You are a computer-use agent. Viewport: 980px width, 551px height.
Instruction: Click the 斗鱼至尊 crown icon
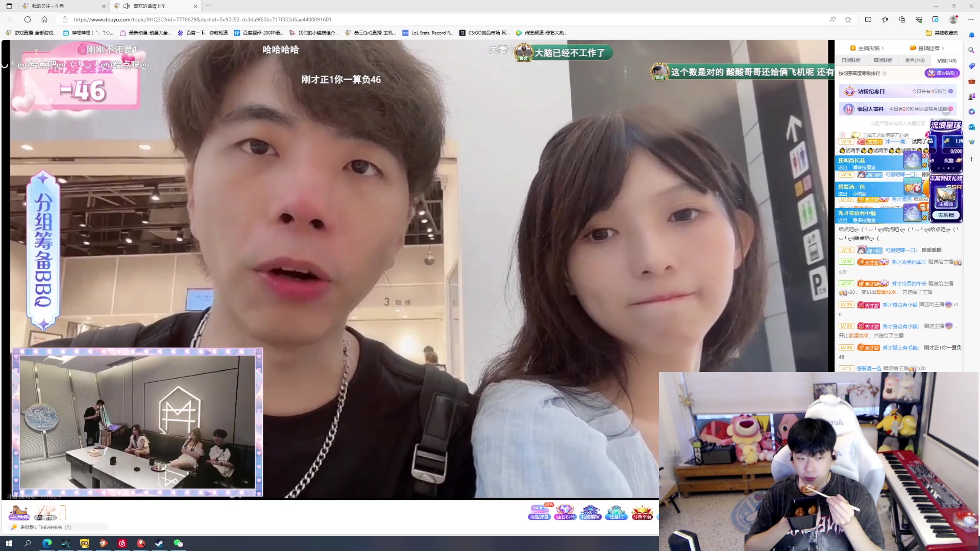tap(642, 512)
